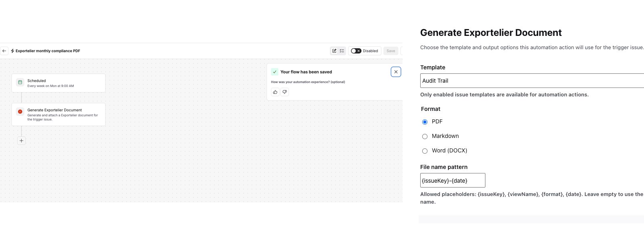Screen dimensions: 644x246
Task: Select the Scheduled trigger node
Action: coord(59,83)
